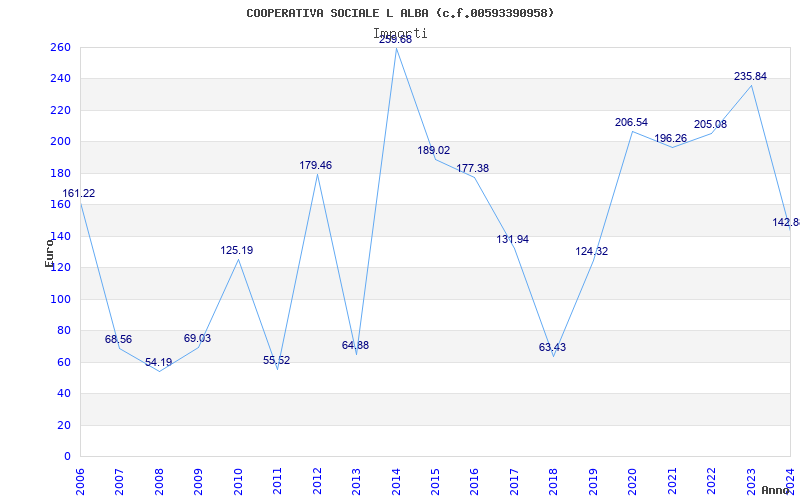The height and width of the screenshot is (500, 800).
Task: Click the y-axis value 60
Action: tap(64, 362)
